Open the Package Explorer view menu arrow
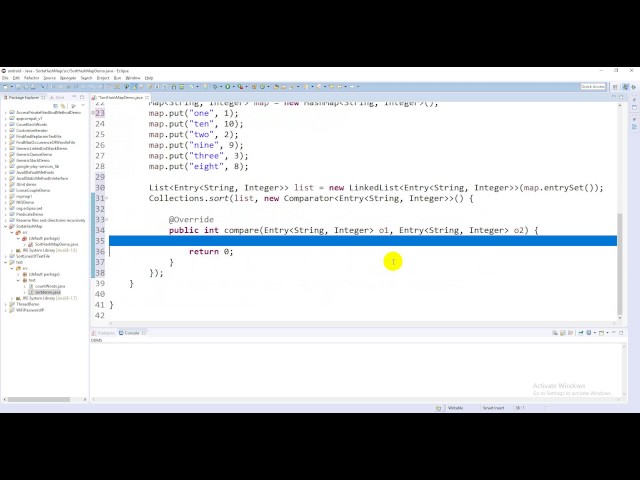The image size is (640, 480). [83, 106]
